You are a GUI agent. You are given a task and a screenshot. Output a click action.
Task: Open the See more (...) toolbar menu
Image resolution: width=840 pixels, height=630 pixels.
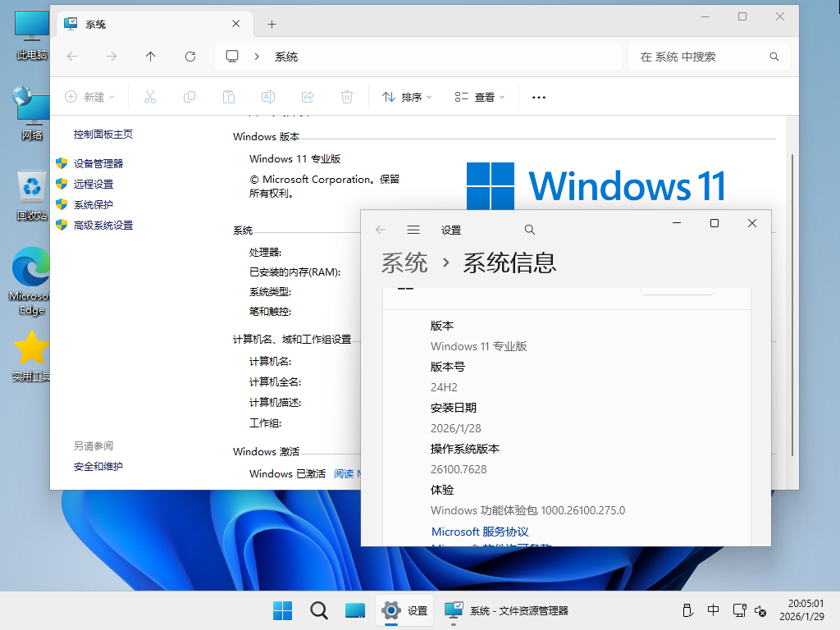tap(538, 96)
